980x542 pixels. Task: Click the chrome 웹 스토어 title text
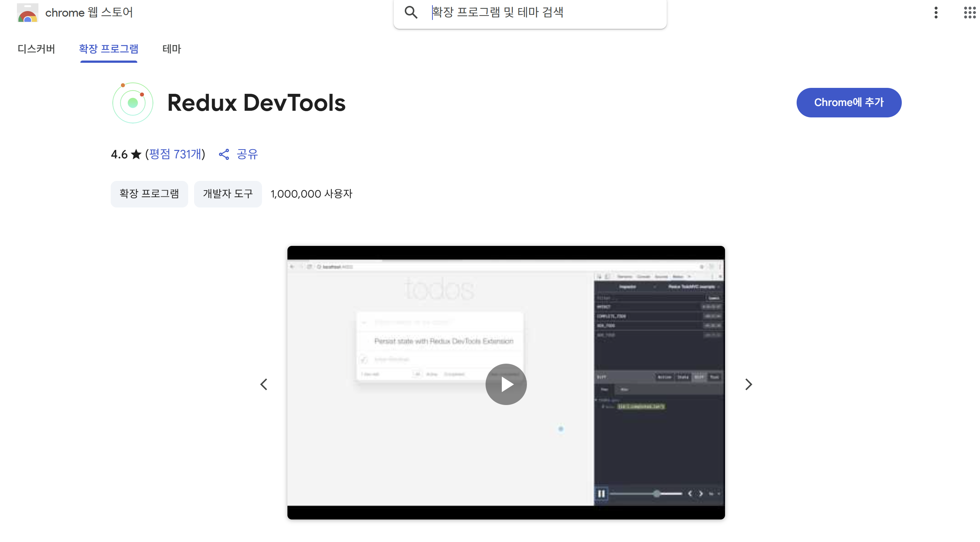point(89,13)
